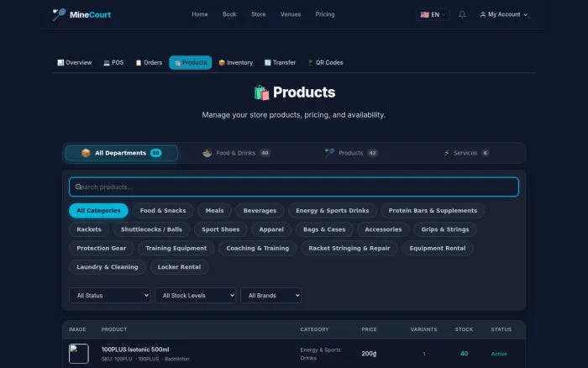Select the Products department with 42 items
588x368 pixels.
(x=351, y=153)
